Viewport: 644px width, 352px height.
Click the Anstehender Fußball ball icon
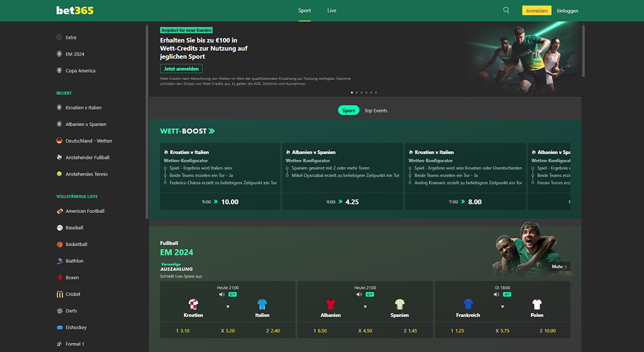59,157
